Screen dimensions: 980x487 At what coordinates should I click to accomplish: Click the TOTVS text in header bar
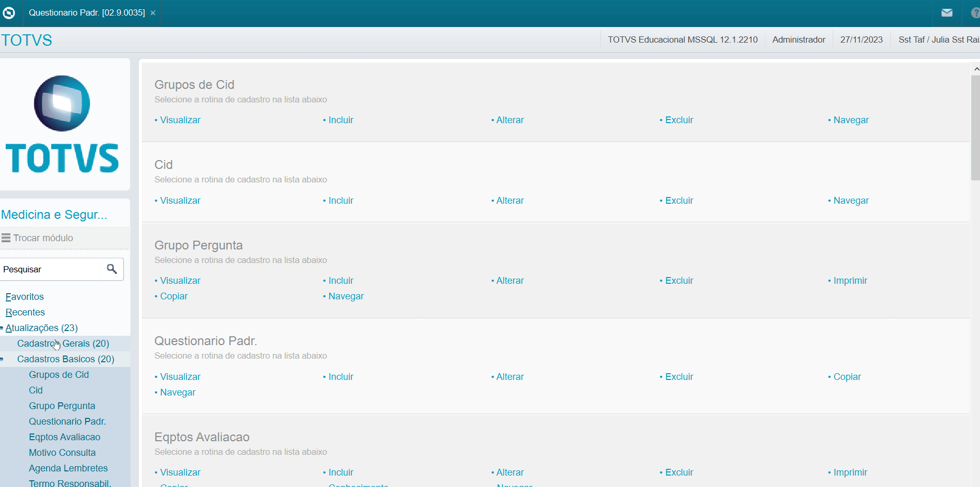point(27,40)
